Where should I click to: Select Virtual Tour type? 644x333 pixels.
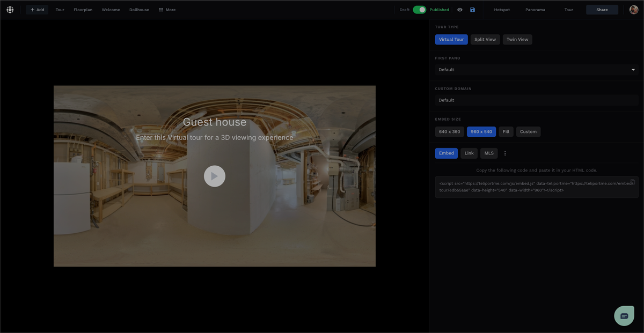(451, 39)
